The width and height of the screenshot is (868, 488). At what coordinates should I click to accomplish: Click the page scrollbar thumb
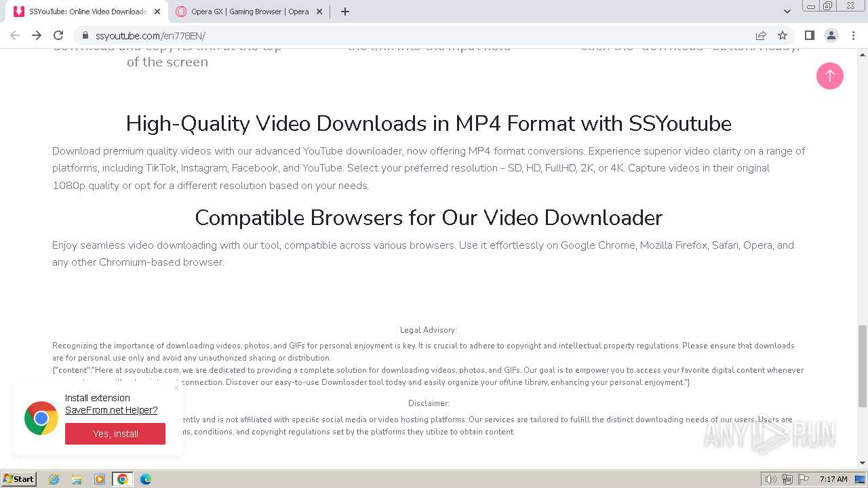tap(863, 366)
